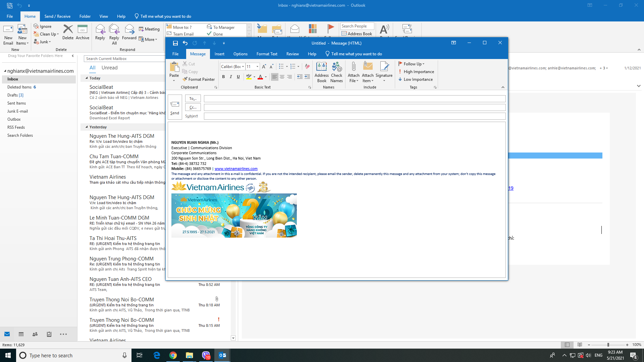Select Sent Items folder
This screenshot has width=644, height=362.
coord(16,103)
